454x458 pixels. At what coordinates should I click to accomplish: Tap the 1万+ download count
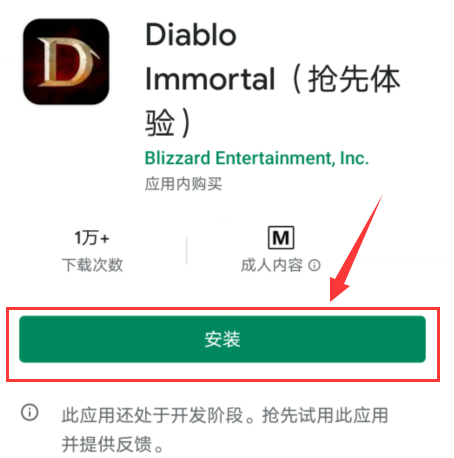tap(92, 238)
